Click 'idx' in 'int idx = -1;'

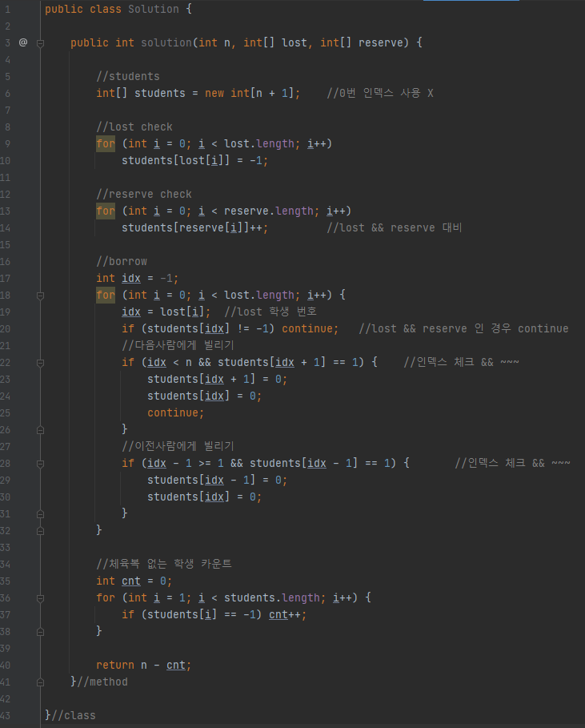(131, 278)
